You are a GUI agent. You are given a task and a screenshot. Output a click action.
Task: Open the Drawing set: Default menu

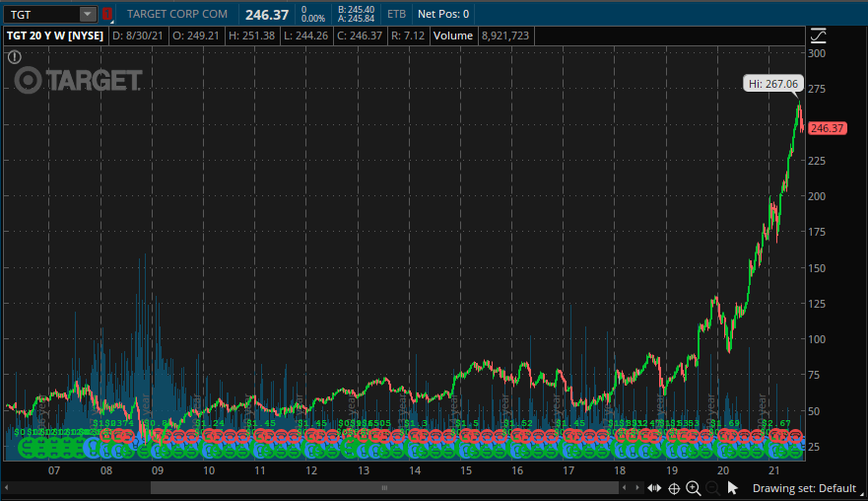pos(804,488)
